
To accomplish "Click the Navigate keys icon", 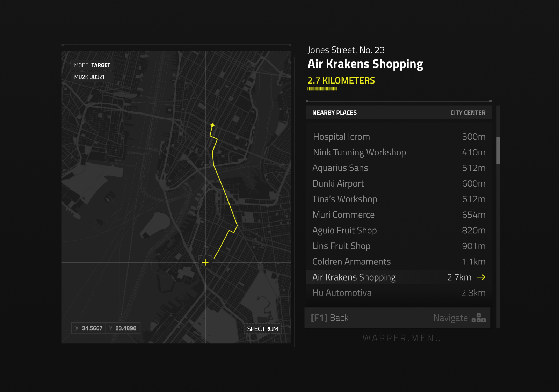I will tap(478, 318).
